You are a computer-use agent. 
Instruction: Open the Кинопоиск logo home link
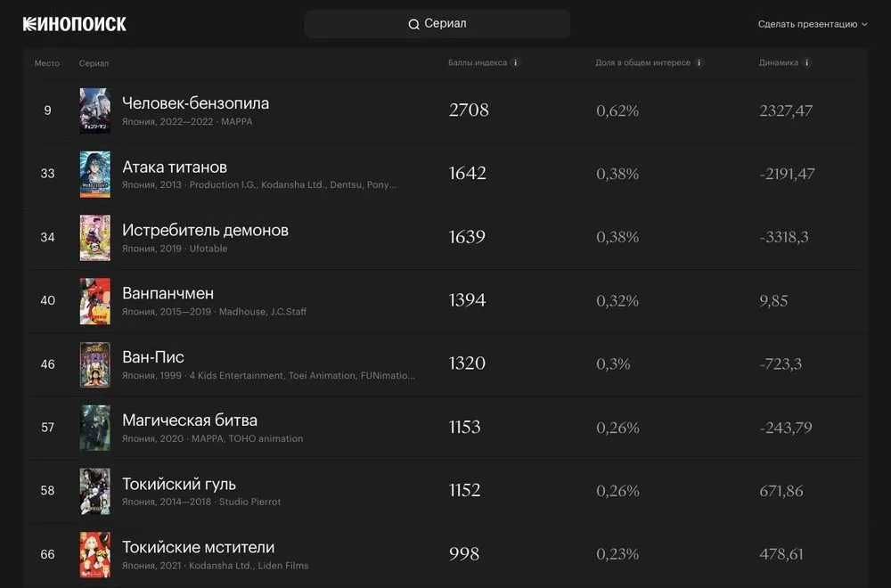tap(75, 24)
